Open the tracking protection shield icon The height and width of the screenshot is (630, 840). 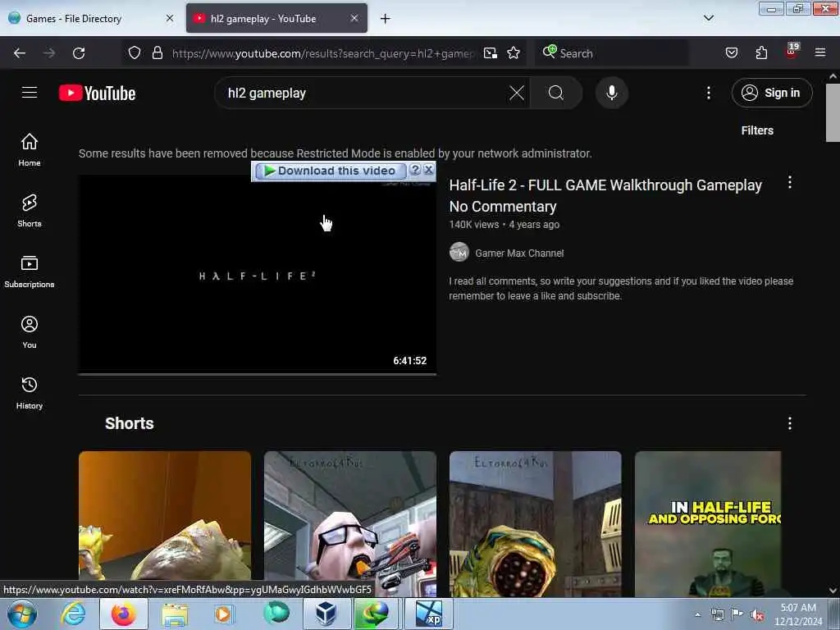[135, 52]
